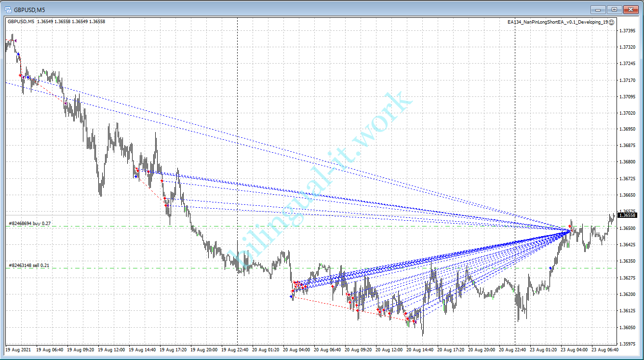644x360 pixels.
Task: Click the 19 Aug 2021 date label
Action: click(18, 349)
